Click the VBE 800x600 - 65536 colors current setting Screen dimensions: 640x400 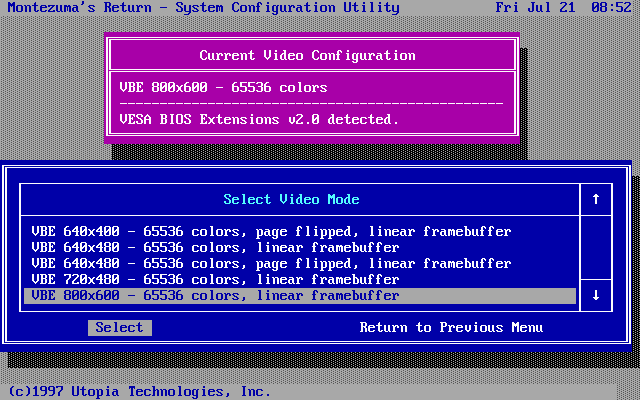click(x=223, y=87)
